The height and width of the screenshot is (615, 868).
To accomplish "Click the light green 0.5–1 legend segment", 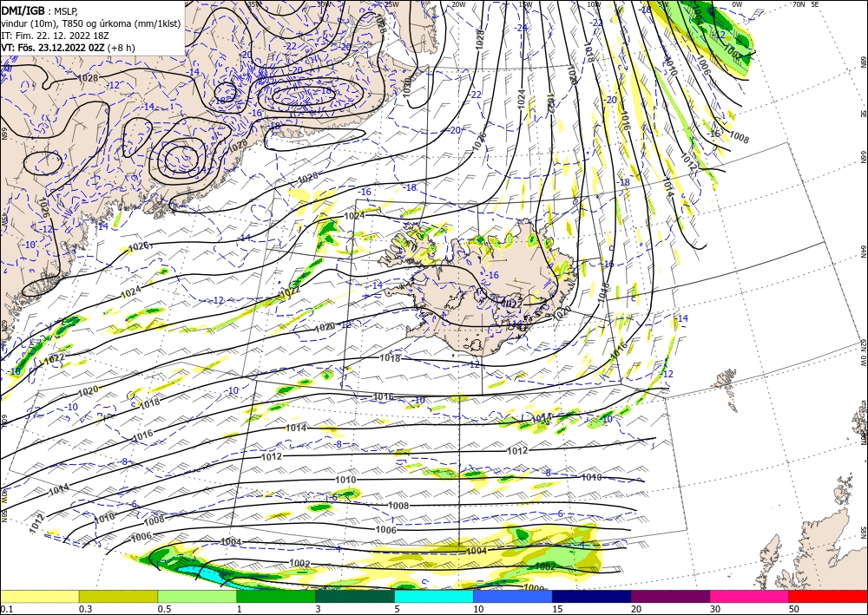I will (x=197, y=596).
